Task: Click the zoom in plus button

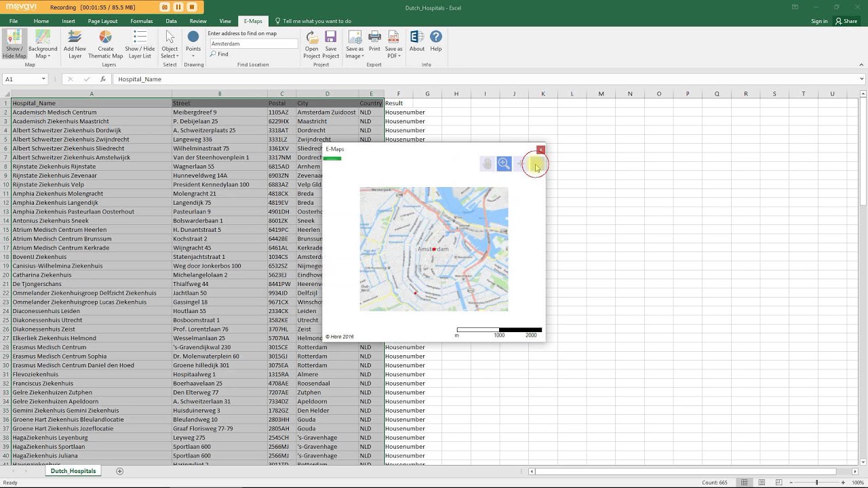Action: [843, 483]
